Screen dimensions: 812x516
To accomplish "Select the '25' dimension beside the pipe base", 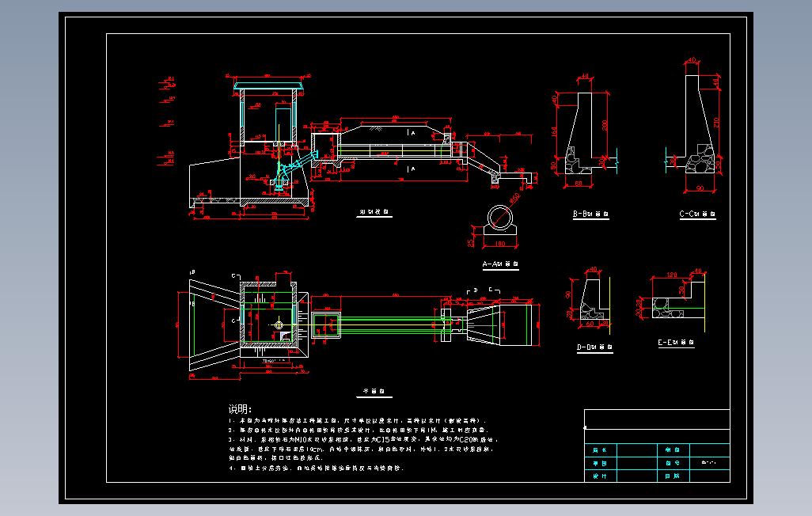I will click(x=471, y=242).
